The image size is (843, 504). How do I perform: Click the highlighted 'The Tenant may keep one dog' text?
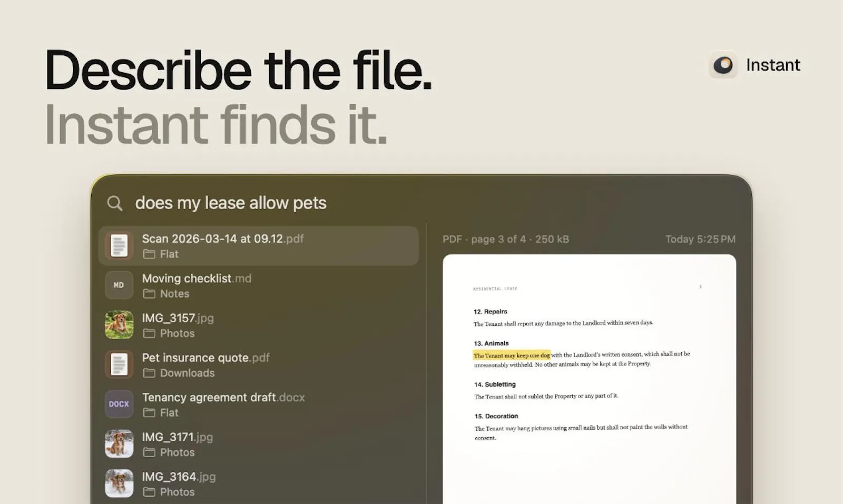click(512, 355)
